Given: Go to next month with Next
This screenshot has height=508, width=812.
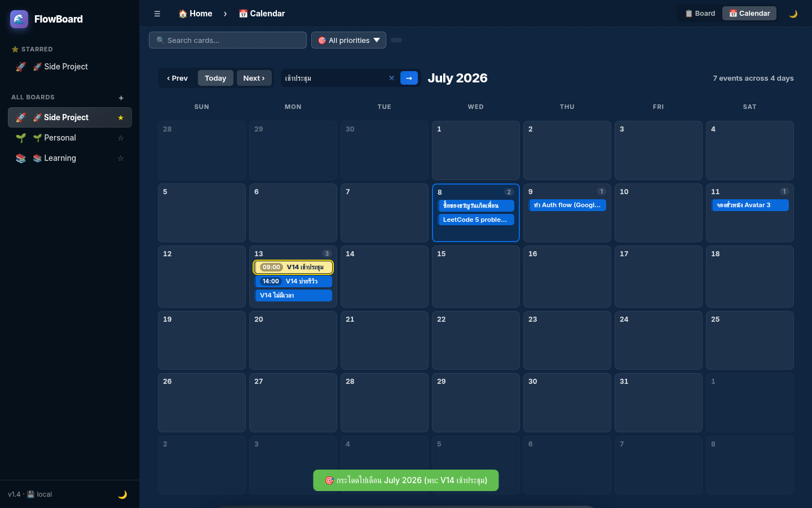Looking at the screenshot, I should 254,78.
